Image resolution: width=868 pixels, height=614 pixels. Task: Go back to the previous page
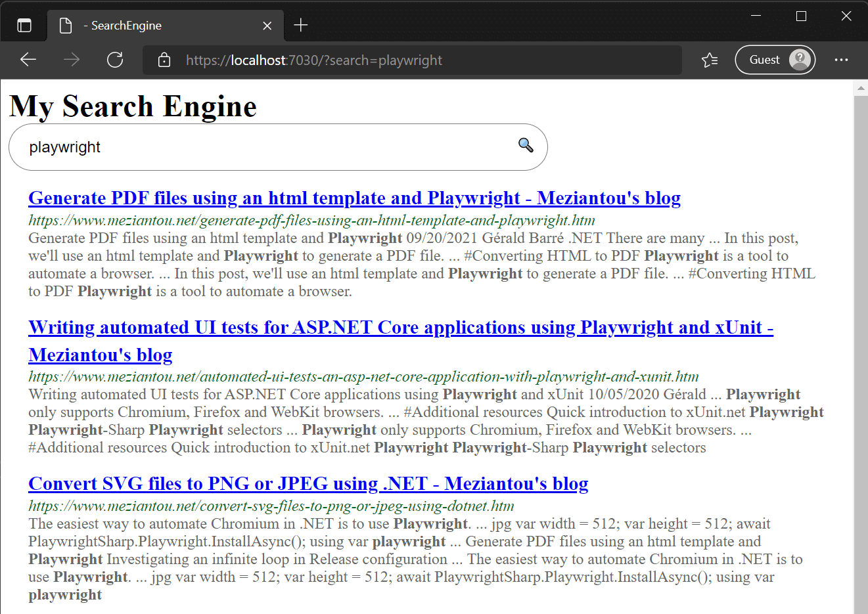[28, 60]
